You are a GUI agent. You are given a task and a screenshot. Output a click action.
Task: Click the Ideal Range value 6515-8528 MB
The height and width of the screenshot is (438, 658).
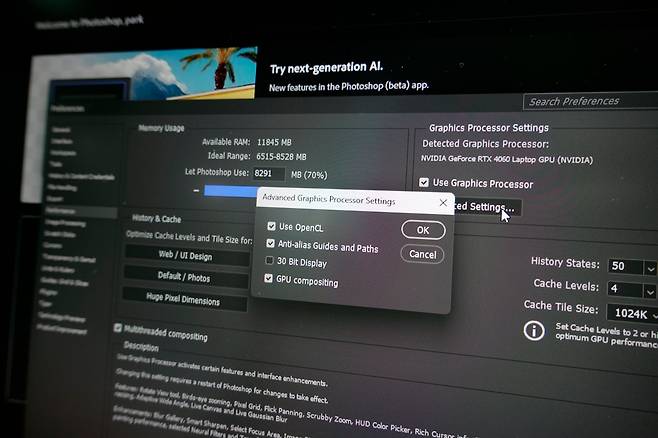pos(282,156)
